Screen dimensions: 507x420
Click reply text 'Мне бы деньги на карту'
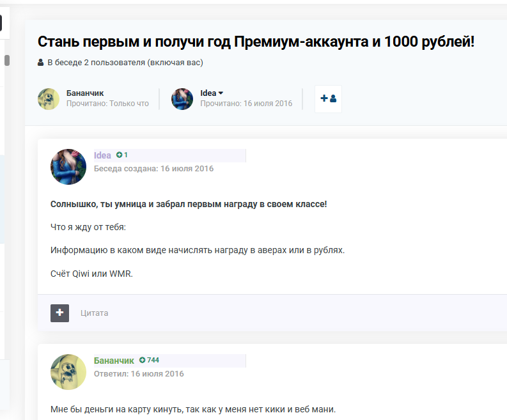click(193, 409)
